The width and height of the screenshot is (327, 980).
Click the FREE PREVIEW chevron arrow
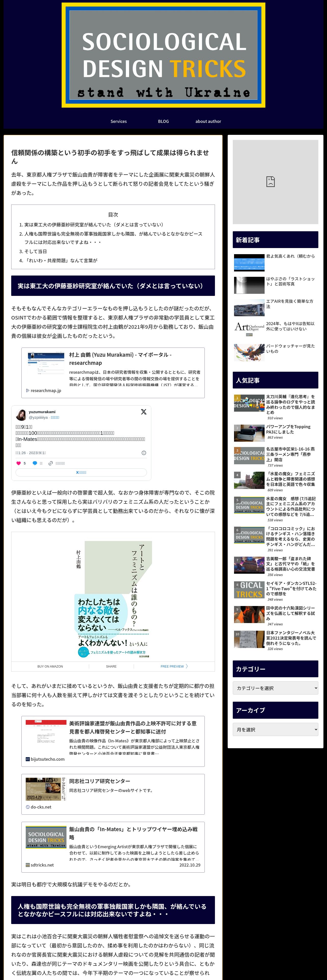(186, 666)
